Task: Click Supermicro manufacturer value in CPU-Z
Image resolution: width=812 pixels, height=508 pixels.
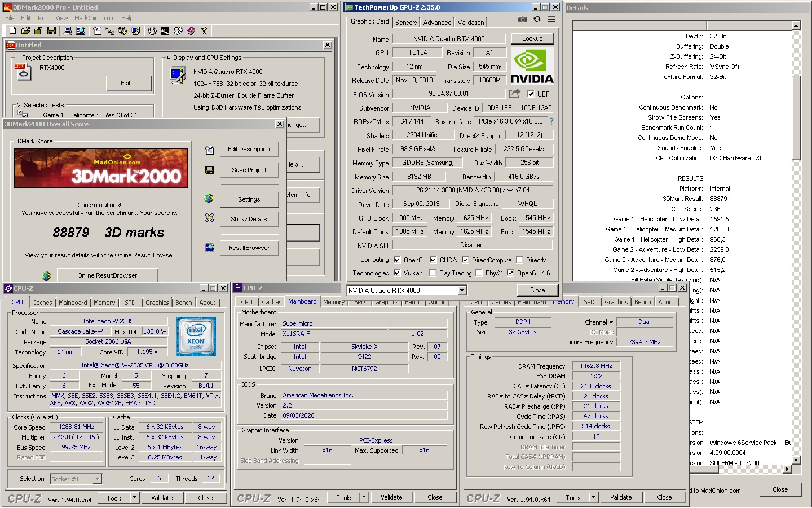Action: [x=364, y=323]
